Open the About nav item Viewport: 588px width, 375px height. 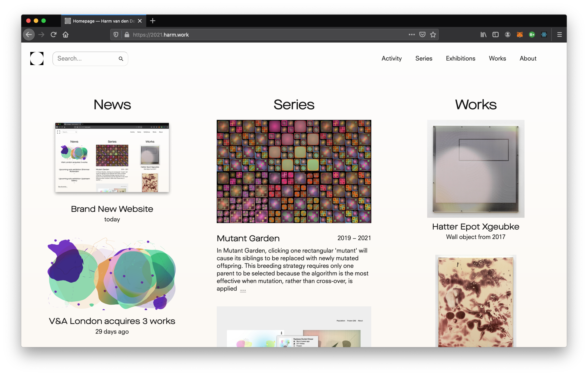click(528, 59)
